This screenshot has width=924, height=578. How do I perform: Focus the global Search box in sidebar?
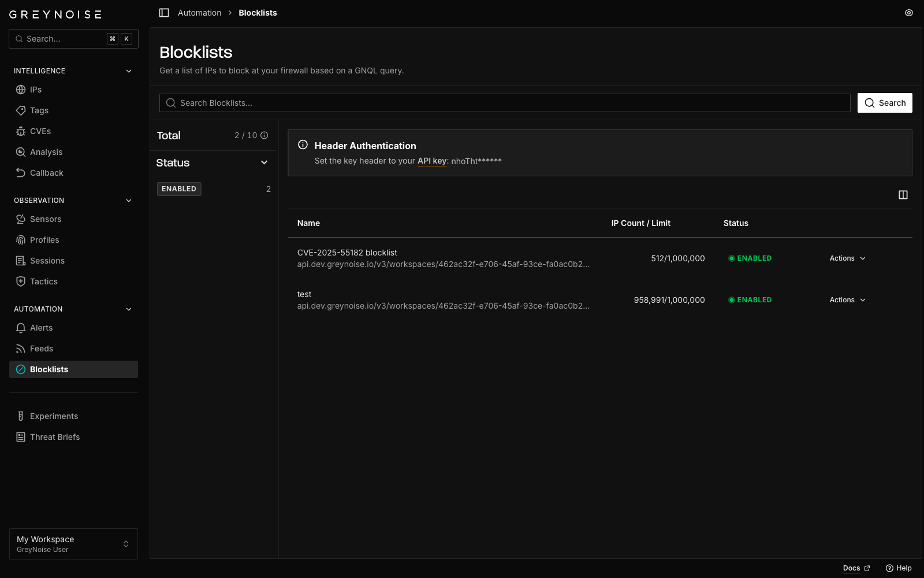pos(73,39)
